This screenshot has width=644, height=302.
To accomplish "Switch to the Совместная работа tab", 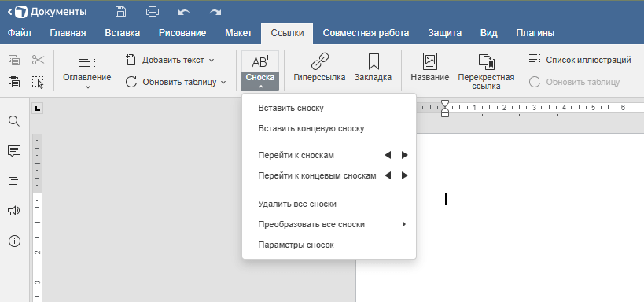I will [366, 33].
